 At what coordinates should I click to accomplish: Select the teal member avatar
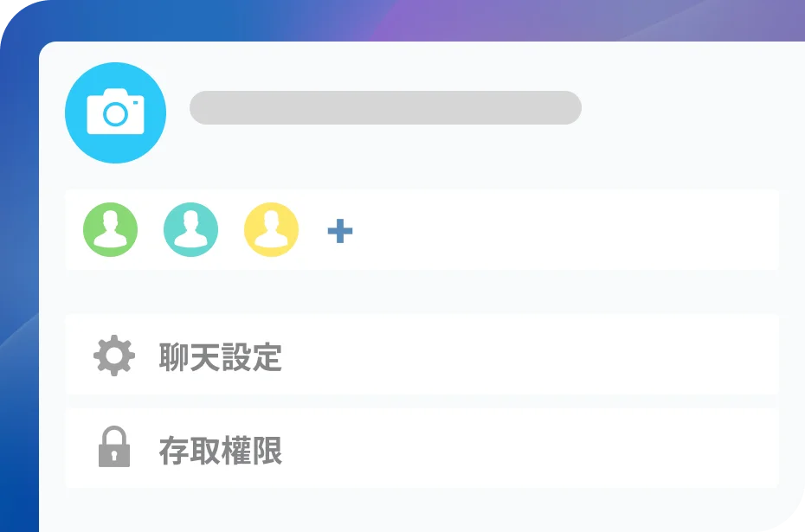coord(191,229)
